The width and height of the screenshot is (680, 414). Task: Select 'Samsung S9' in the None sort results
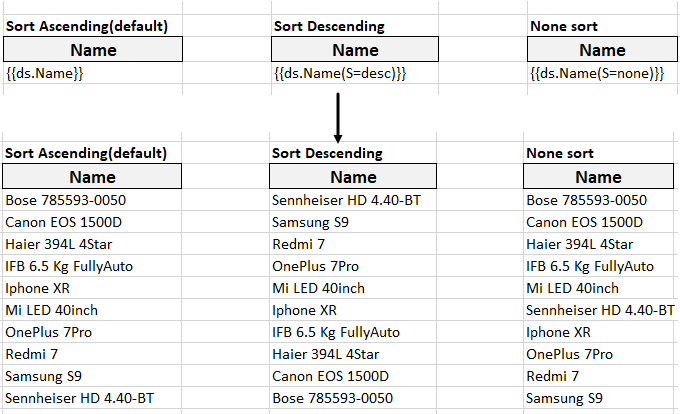[565, 399]
